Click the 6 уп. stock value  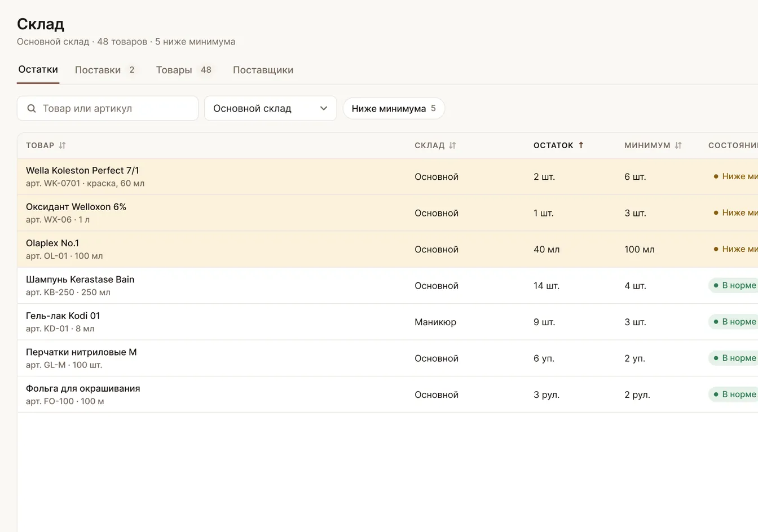coord(544,358)
